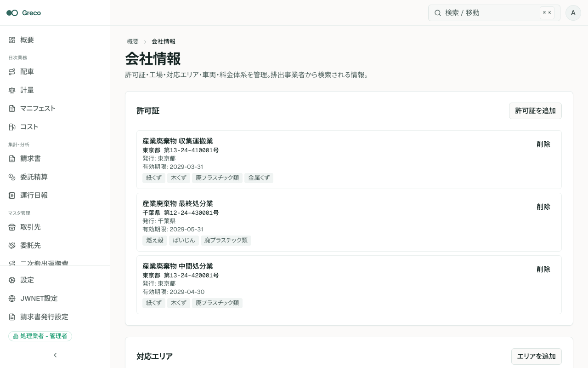Click the 委託先 handshake icon
The image size is (588, 368).
pyautogui.click(x=12, y=246)
